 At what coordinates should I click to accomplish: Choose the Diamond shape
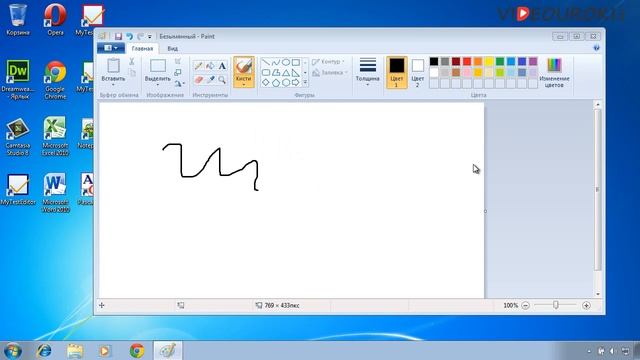pos(266,82)
